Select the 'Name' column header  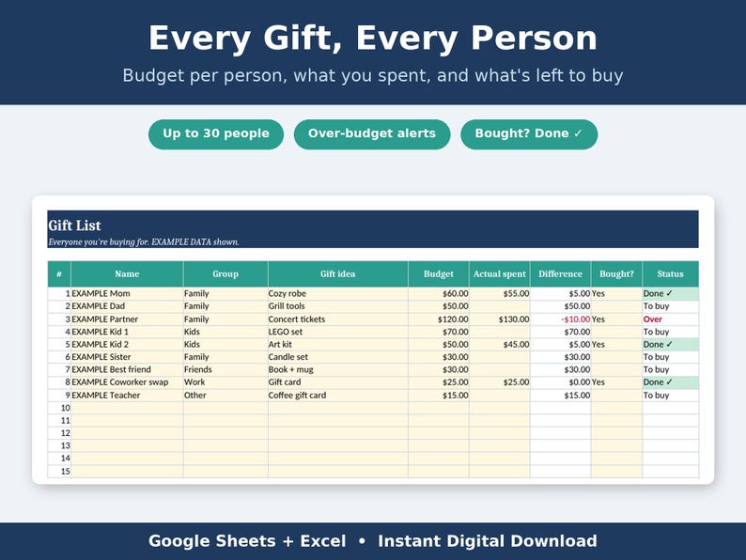point(127,274)
